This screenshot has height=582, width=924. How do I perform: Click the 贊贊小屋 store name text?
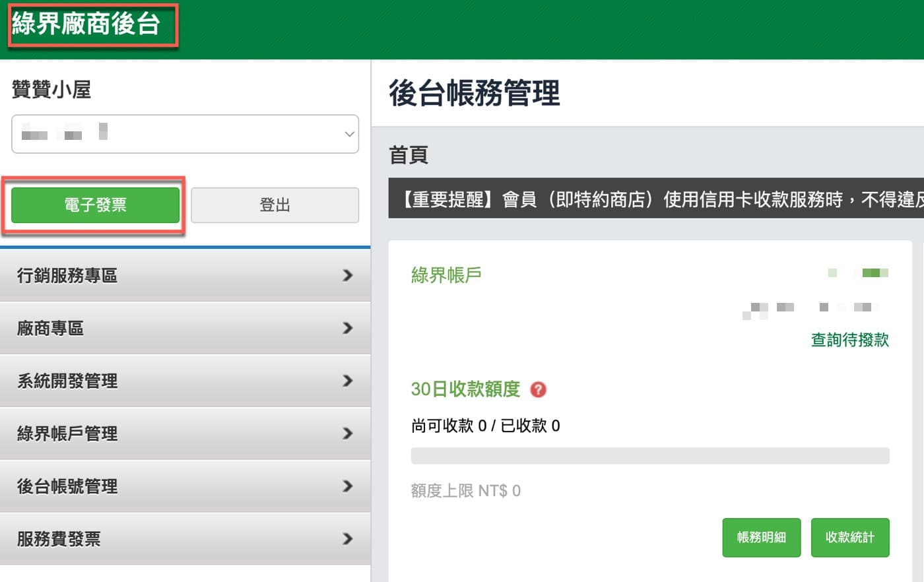click(x=51, y=90)
